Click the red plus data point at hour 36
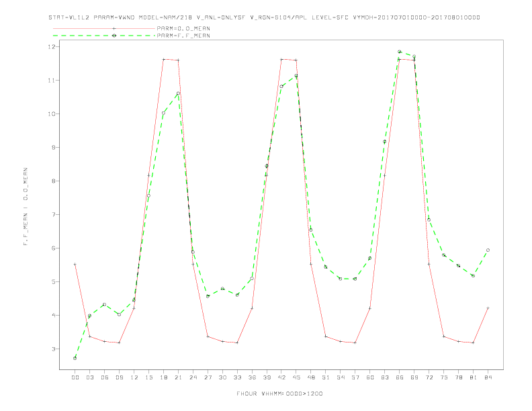The height and width of the screenshot is (411, 532). [x=252, y=308]
